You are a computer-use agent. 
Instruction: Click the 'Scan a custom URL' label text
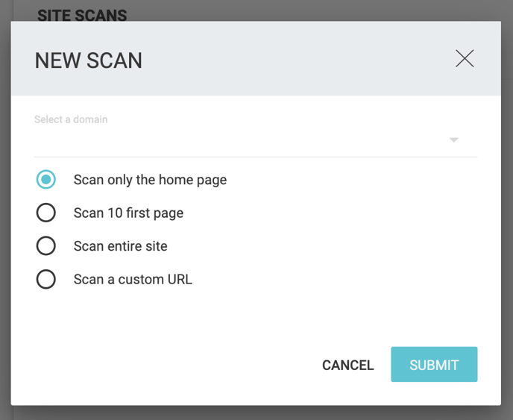[133, 280]
